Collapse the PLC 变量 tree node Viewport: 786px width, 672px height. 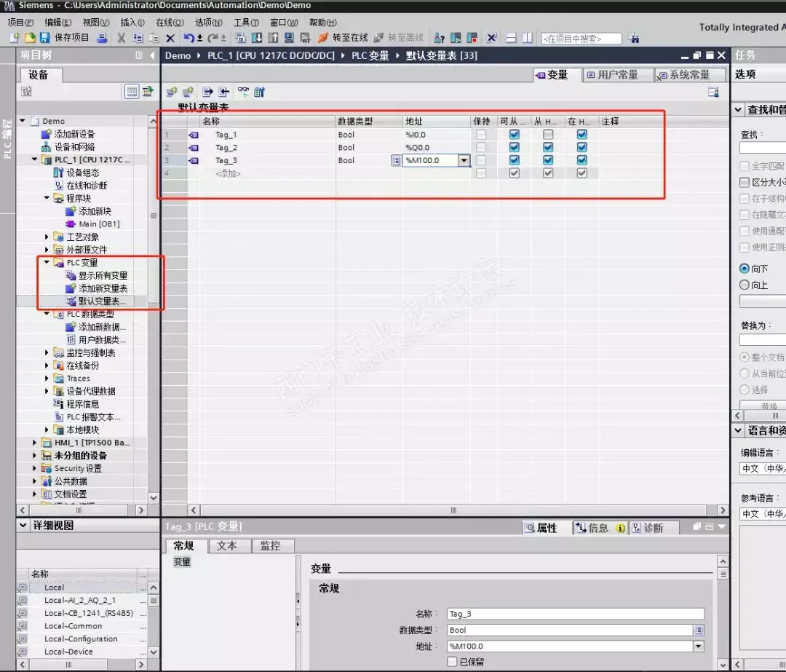point(47,262)
